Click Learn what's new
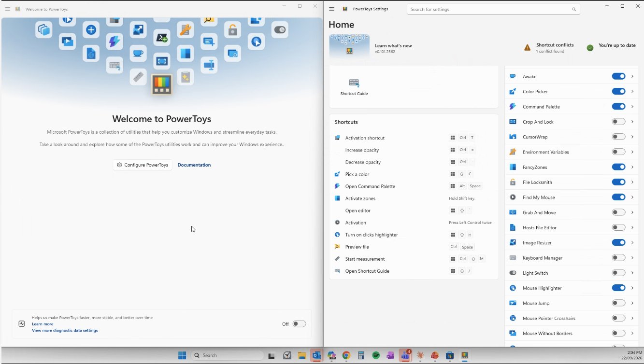 (x=393, y=46)
